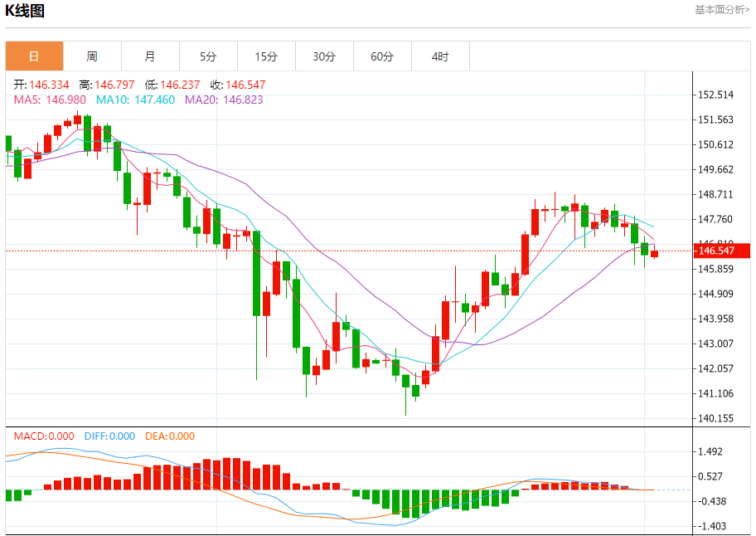Open the 15分 timeframe tab
The width and height of the screenshot is (756, 536).
pyautogui.click(x=266, y=56)
